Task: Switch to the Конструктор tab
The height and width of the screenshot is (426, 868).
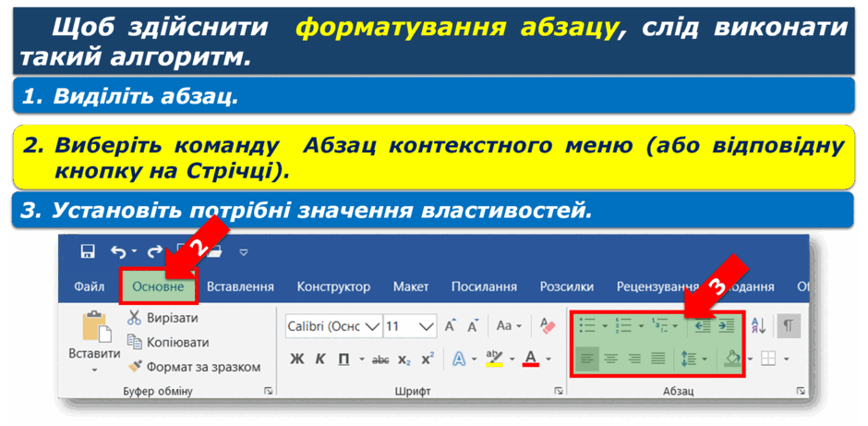Action: coord(333,287)
